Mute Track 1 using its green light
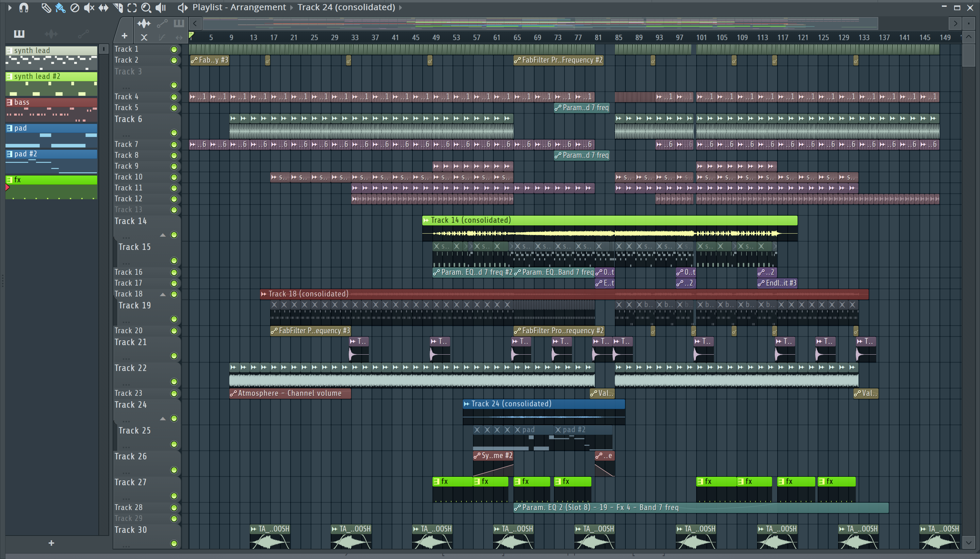This screenshot has width=980, height=559. click(174, 50)
